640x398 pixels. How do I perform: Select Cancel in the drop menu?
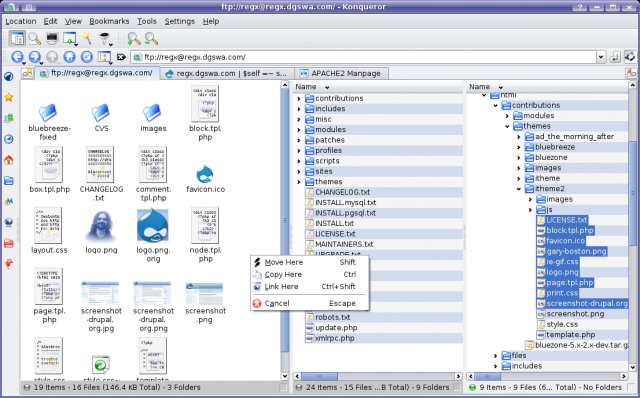(309, 303)
